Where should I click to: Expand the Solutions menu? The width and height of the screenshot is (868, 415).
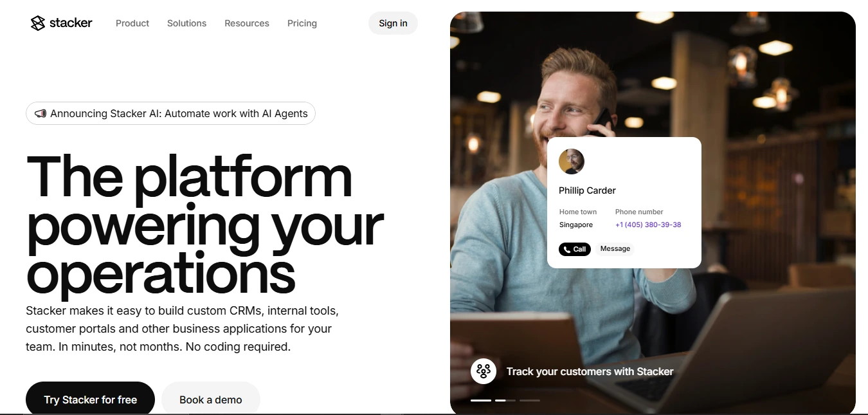coord(186,23)
